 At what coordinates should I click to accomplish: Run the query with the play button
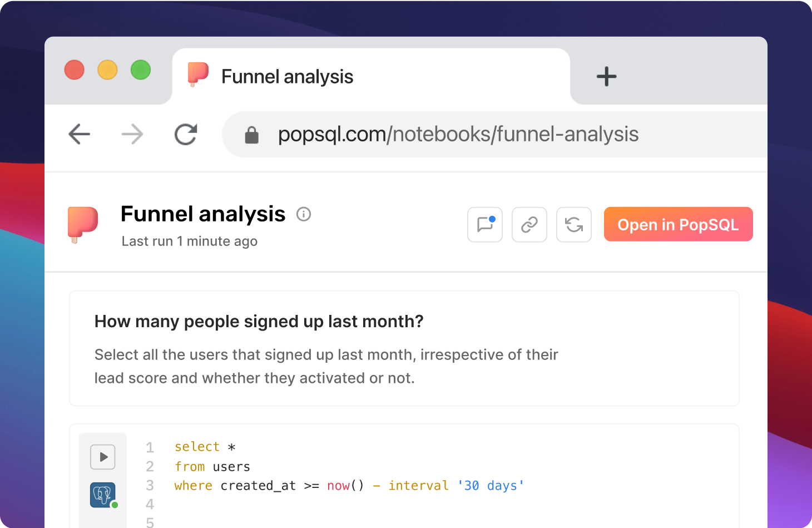click(x=103, y=457)
